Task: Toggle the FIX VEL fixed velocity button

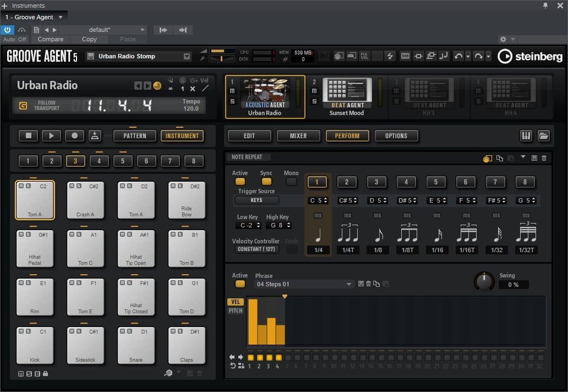Action: point(364,56)
